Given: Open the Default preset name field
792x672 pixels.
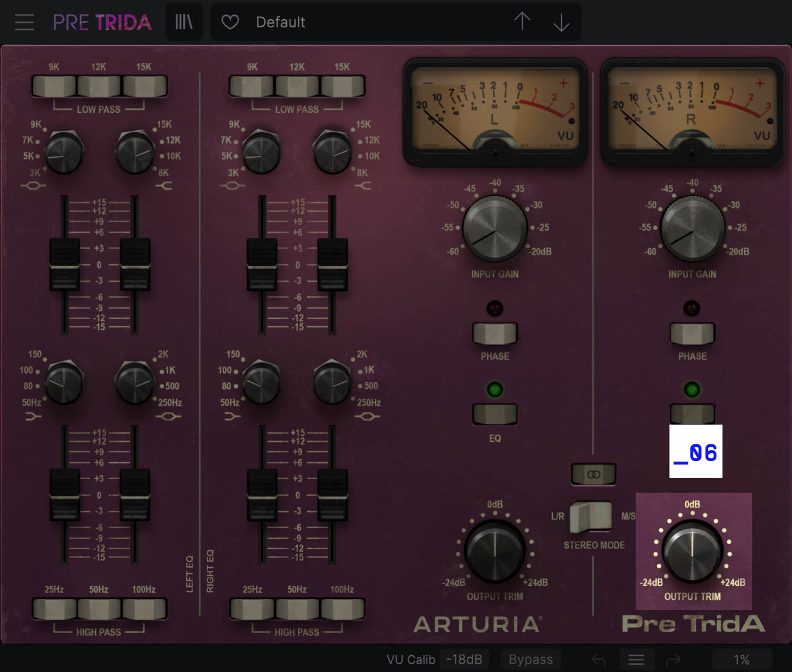Looking at the screenshot, I should tap(281, 22).
